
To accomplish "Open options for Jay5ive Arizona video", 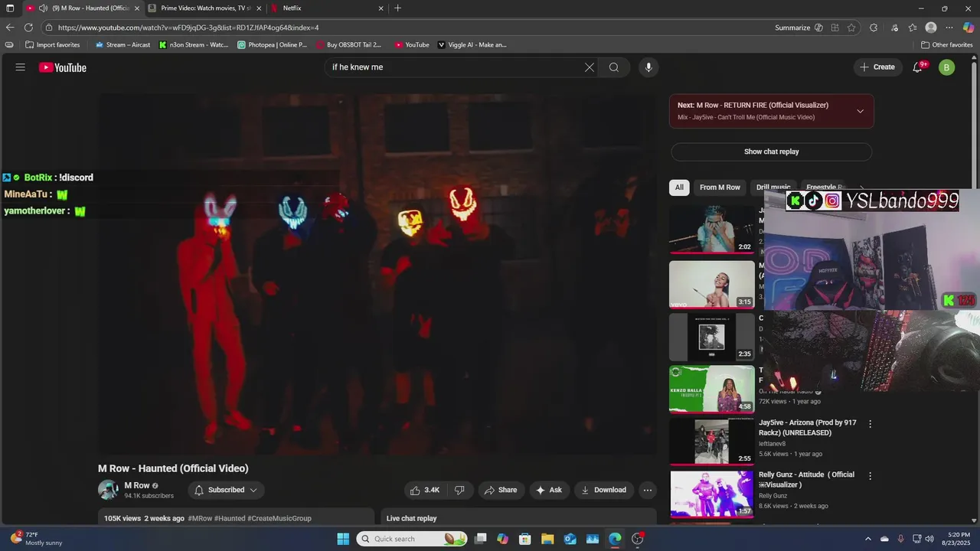I will pos(870,424).
